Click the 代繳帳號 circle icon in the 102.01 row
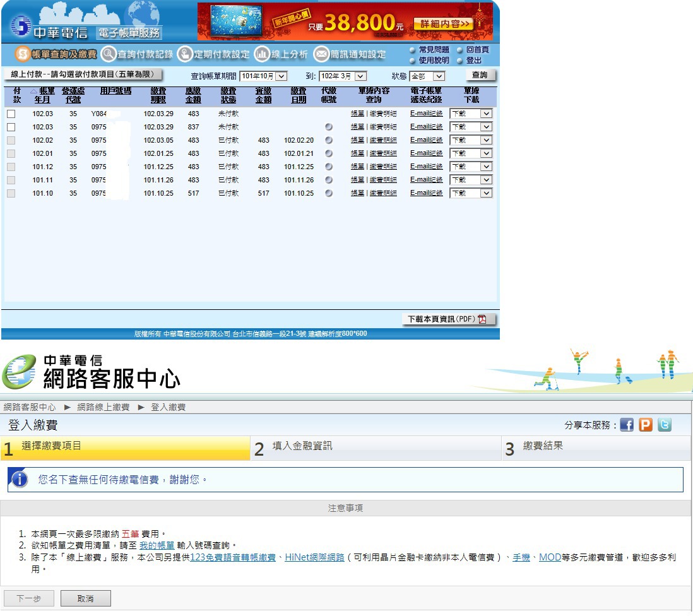Viewport: 693px width, 616px height. [x=328, y=153]
